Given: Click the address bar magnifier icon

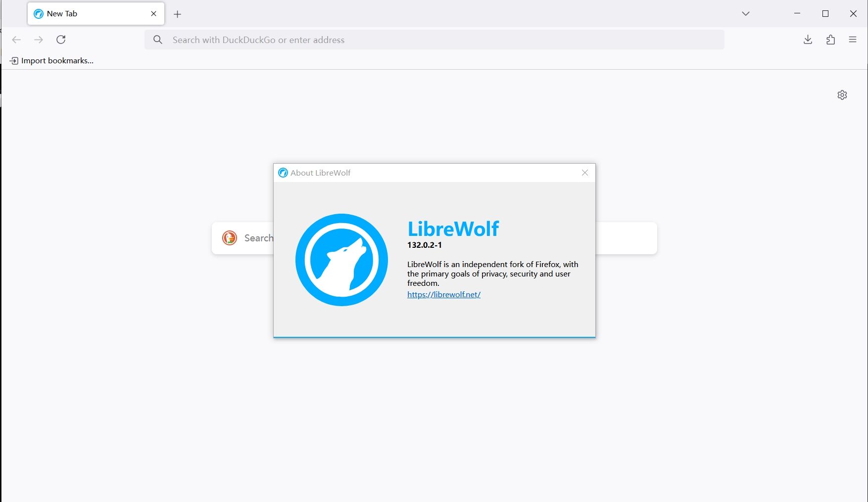Looking at the screenshot, I should click(158, 40).
